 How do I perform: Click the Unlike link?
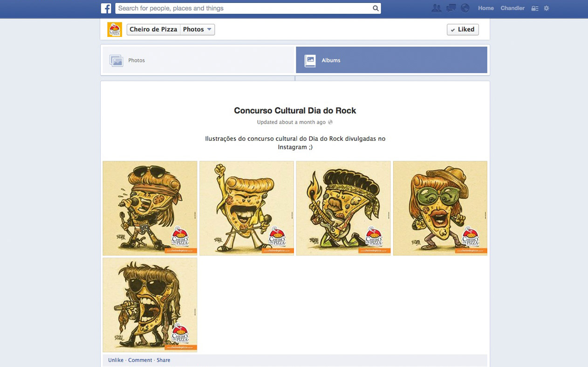[116, 360]
